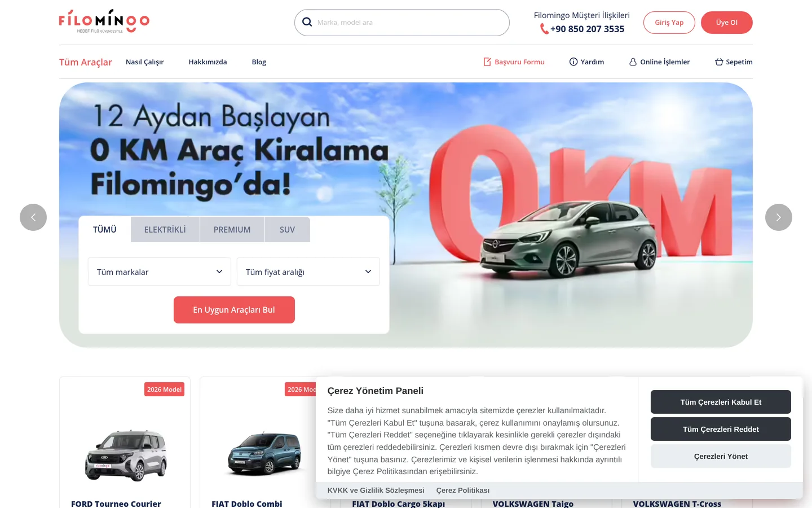Click the FORD Tourneo Courier title
This screenshot has width=812, height=508.
116,503
